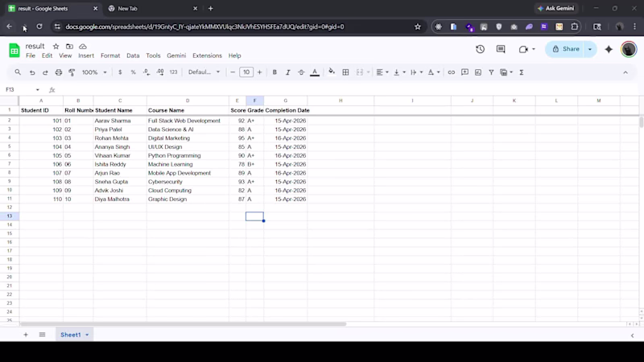
Task: Collapse the menus with the up chevron
Action: [625, 72]
